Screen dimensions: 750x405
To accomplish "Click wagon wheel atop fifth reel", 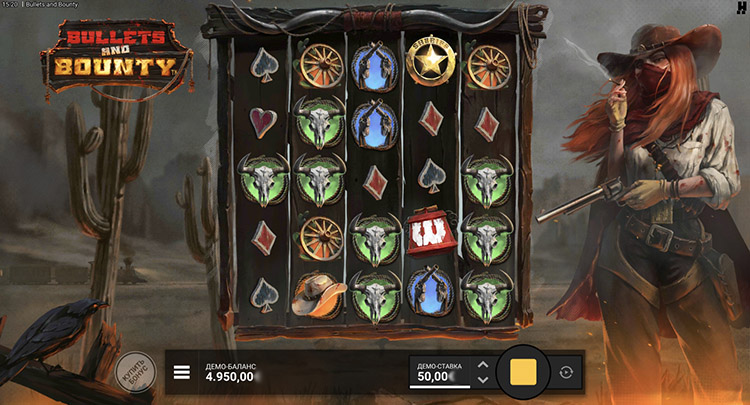I will point(488,67).
